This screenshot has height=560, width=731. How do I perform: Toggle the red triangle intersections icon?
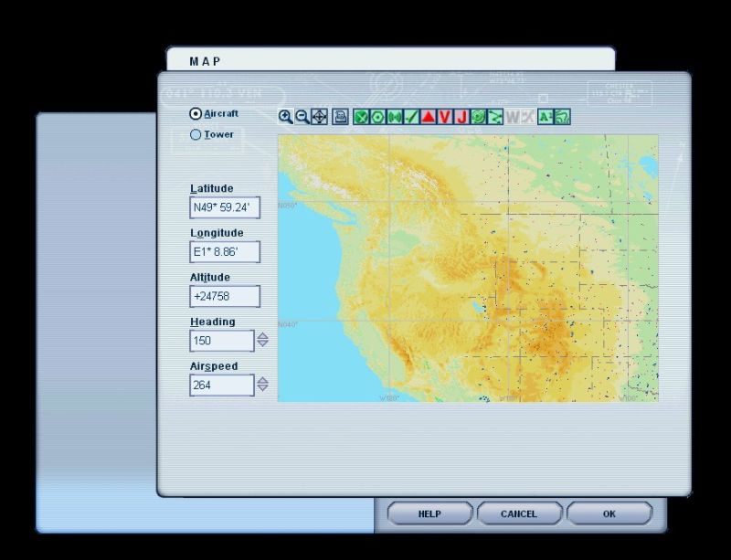[428, 117]
